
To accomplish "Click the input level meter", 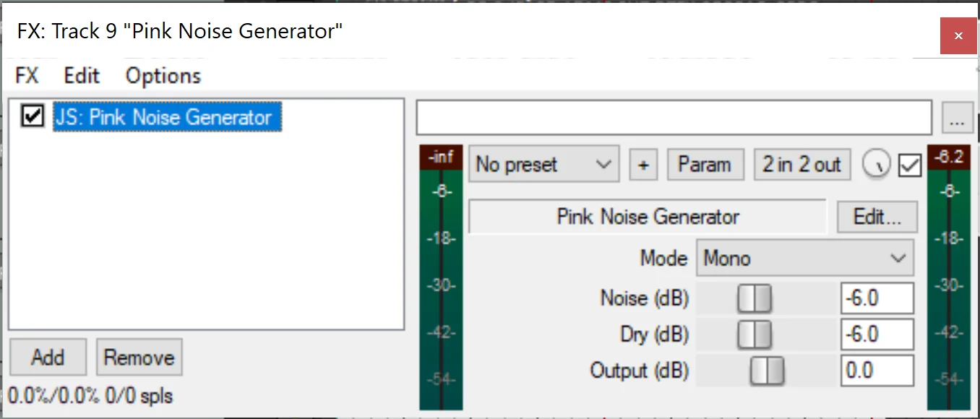I will tap(441, 282).
